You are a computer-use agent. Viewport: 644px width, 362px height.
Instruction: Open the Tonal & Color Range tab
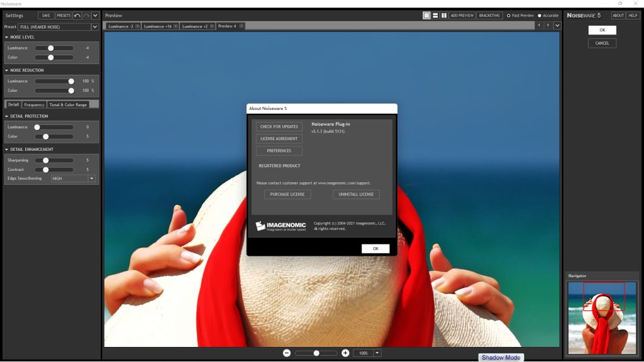coord(68,105)
